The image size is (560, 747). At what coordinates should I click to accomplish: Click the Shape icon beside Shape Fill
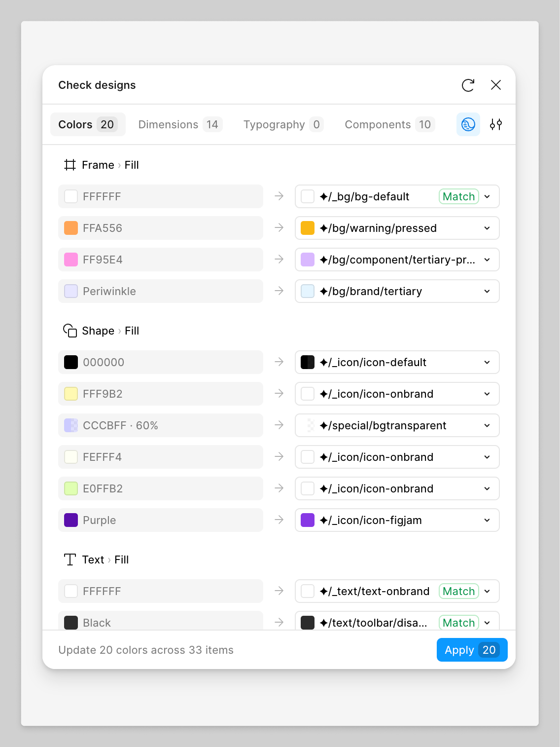tap(70, 331)
